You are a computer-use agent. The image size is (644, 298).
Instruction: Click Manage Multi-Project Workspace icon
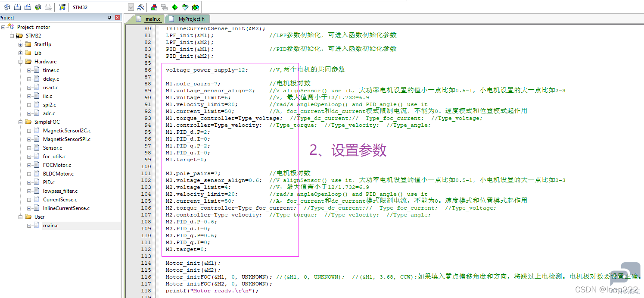tap(164, 7)
